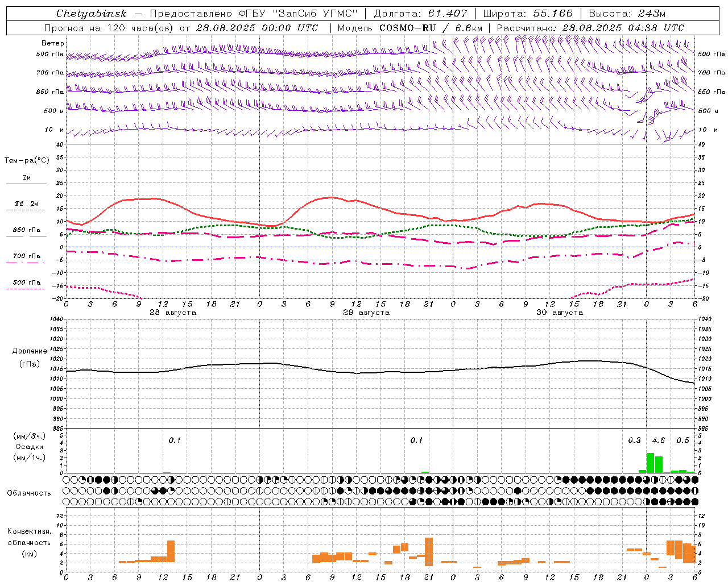Click the Конвективн. convective cloud label
728x582 pixels.
tap(30, 531)
